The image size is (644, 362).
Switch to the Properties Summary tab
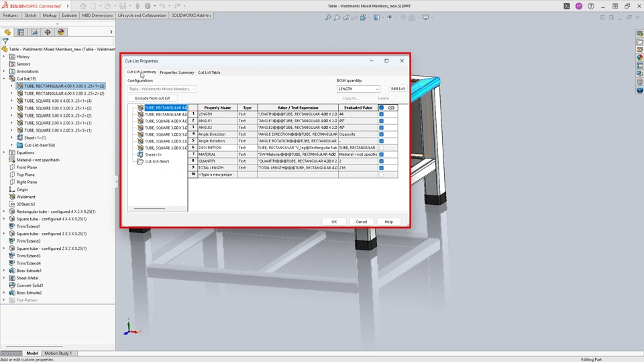pyautogui.click(x=177, y=73)
